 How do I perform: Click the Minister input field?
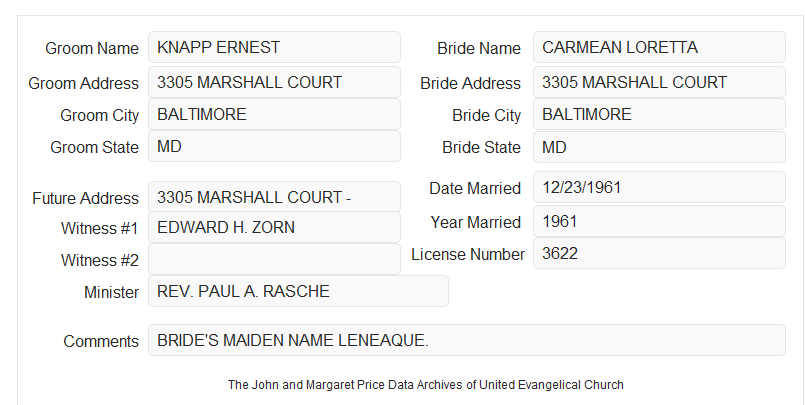[x=298, y=291]
